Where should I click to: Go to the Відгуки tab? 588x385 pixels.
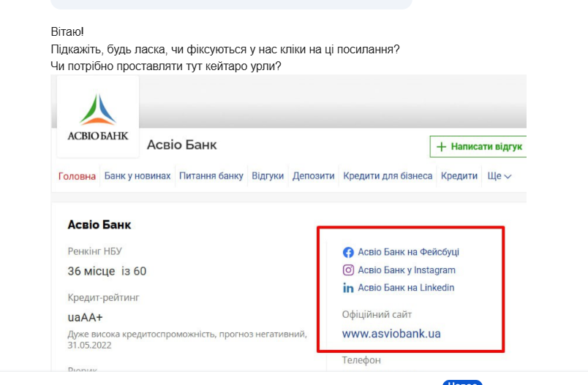[x=268, y=176]
